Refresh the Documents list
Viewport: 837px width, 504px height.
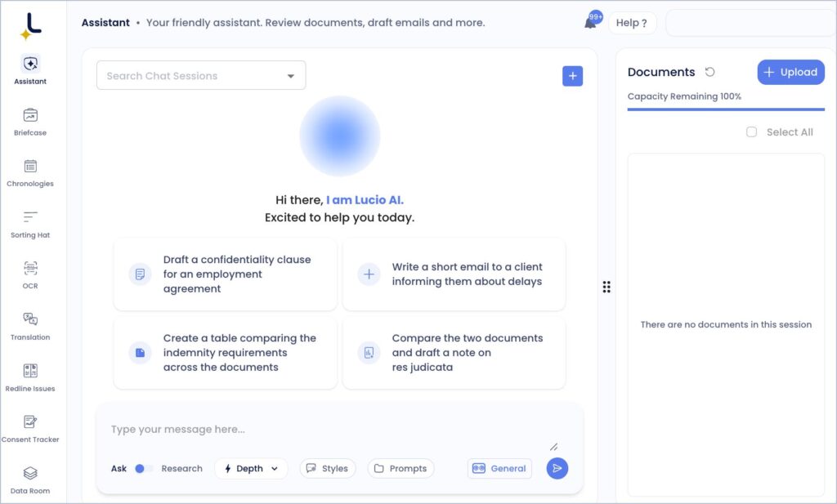point(709,72)
